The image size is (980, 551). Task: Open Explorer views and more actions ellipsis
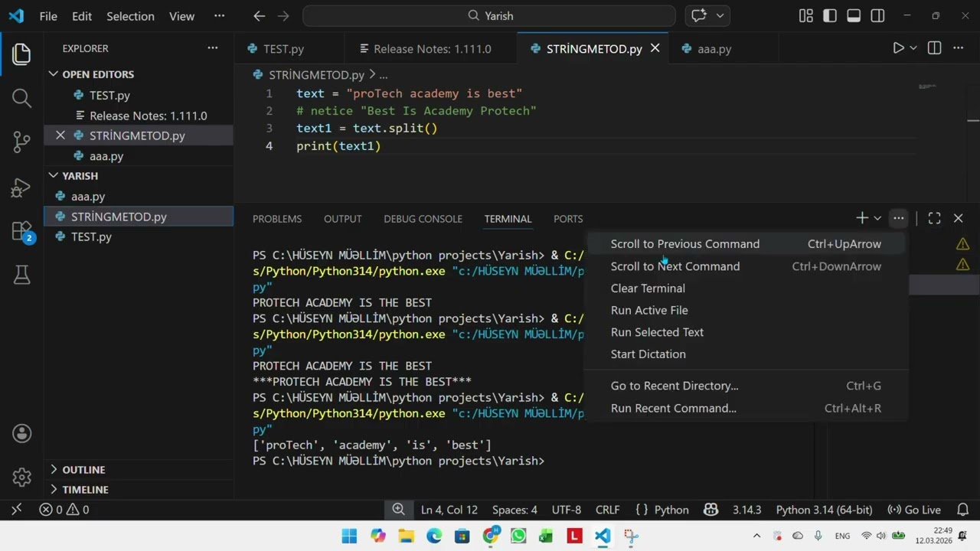pyautogui.click(x=212, y=48)
